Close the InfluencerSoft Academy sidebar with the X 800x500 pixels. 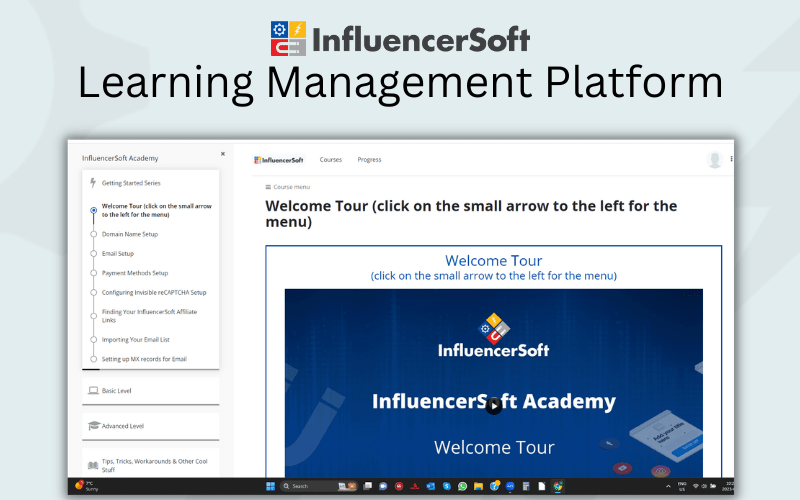[222, 154]
